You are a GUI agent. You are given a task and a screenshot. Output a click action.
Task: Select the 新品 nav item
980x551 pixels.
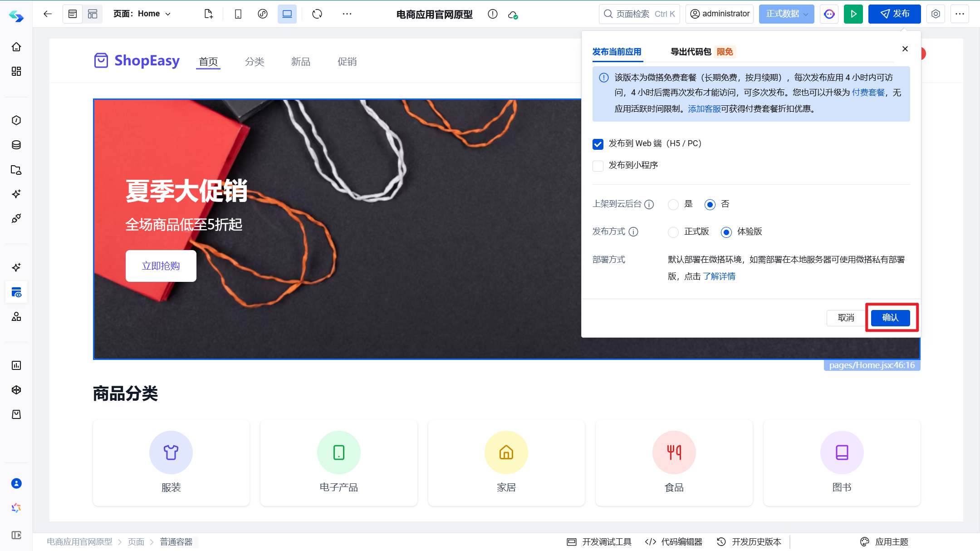(x=301, y=62)
